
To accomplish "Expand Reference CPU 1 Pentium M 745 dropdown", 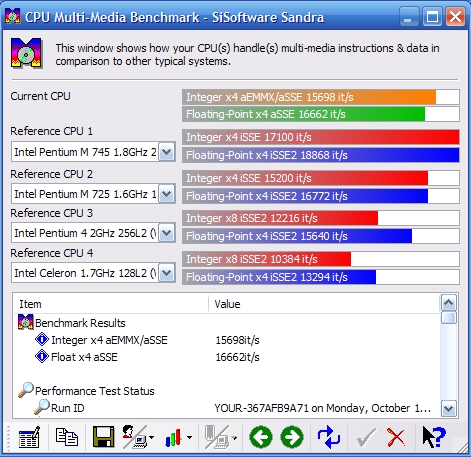I will pos(166,152).
